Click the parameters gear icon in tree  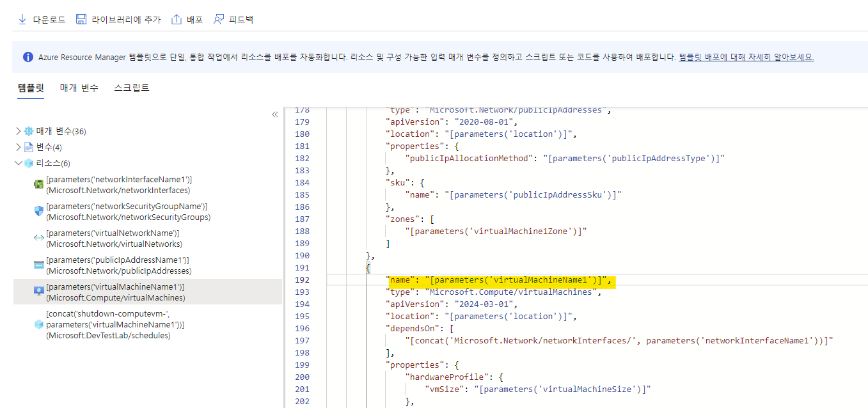click(29, 131)
